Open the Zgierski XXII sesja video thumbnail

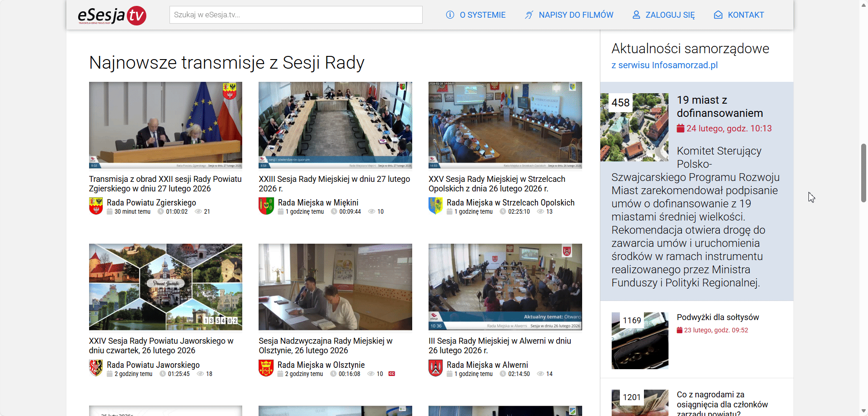point(165,125)
